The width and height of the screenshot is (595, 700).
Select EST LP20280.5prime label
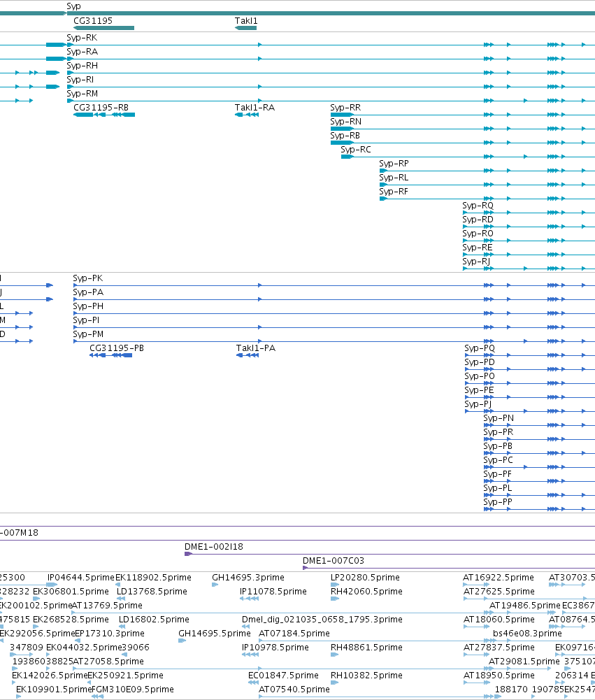[x=365, y=577]
